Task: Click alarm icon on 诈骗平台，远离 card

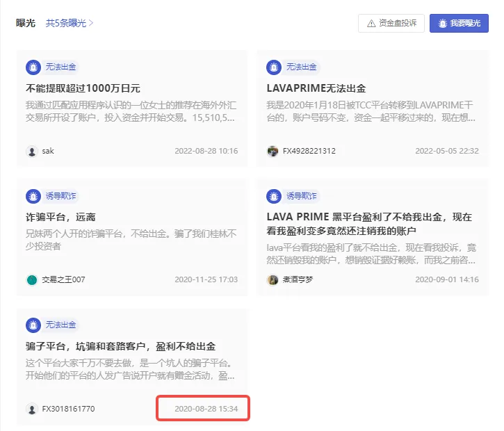Action: point(33,196)
